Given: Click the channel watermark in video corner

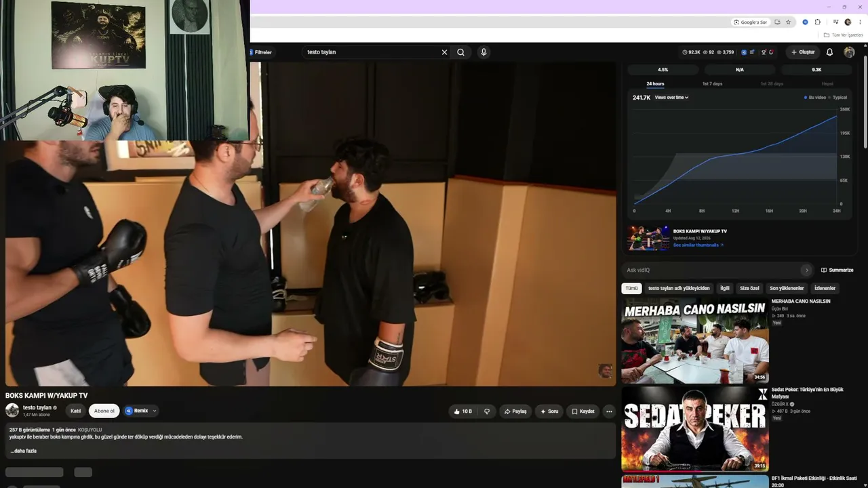Looking at the screenshot, I should [605, 370].
